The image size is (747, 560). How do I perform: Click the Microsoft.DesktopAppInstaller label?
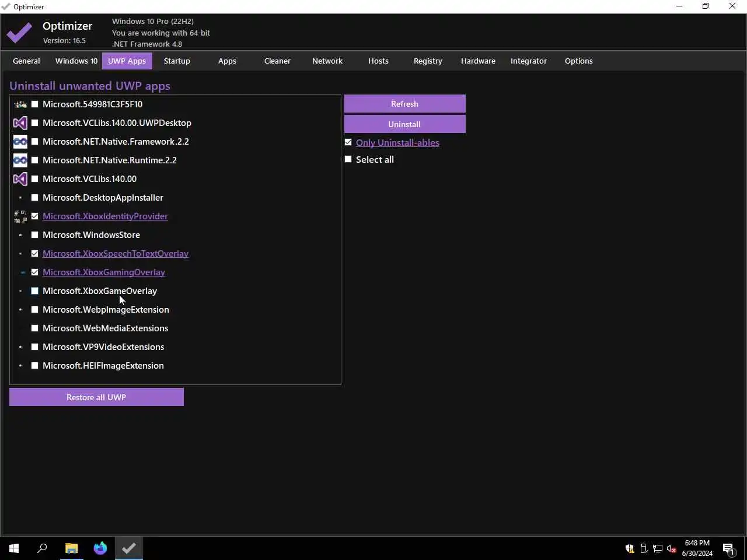coord(103,198)
